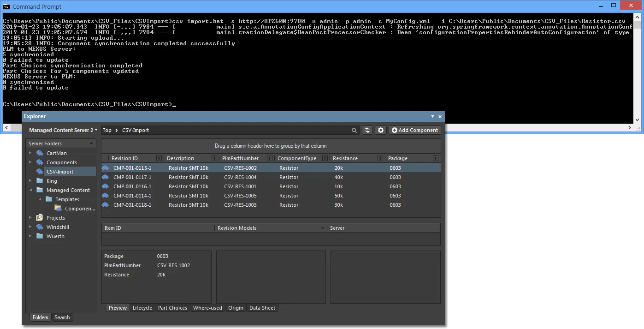Switch to the Data Sheet tab

[x=262, y=308]
